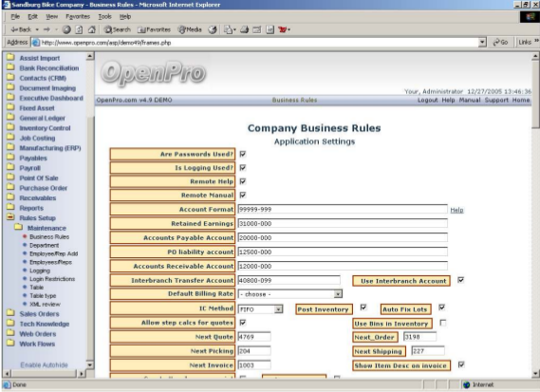Click Logout link in header
The image size is (540, 392).
pyautogui.click(x=427, y=100)
